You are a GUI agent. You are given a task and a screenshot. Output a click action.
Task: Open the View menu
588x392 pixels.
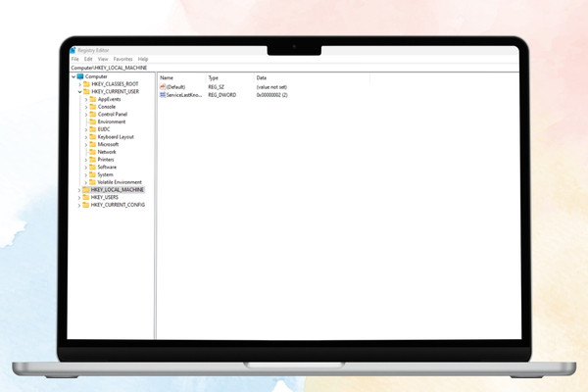click(x=103, y=59)
